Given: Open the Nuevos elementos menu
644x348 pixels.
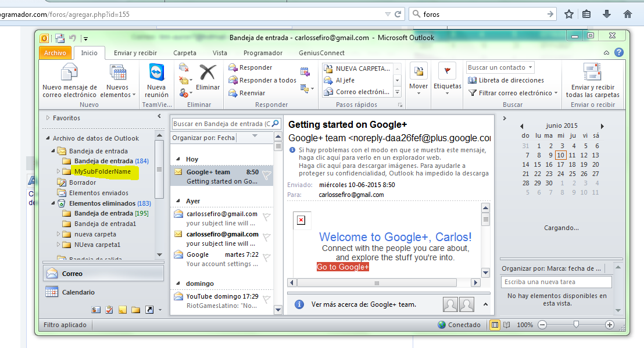Looking at the screenshot, I should 118,81.
